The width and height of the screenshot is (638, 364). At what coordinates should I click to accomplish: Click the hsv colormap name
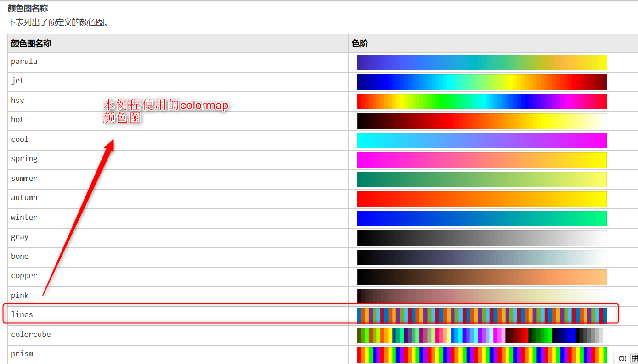pos(17,100)
